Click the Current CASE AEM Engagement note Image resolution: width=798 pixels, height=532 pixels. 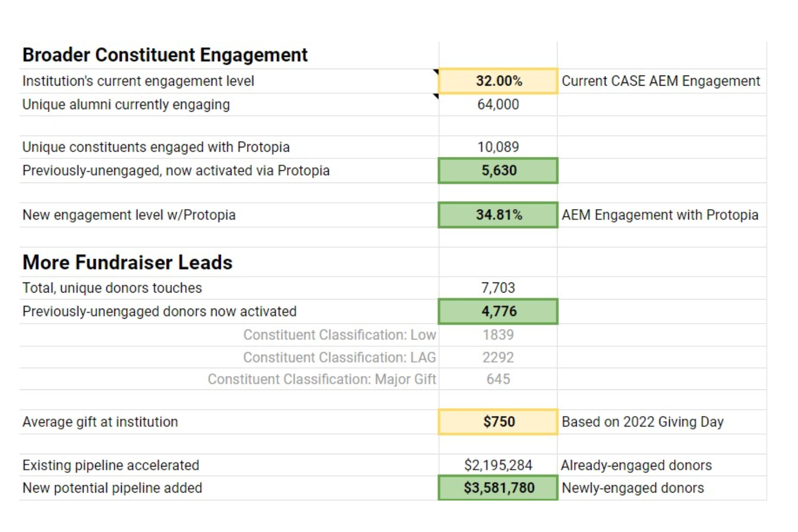coord(661,81)
